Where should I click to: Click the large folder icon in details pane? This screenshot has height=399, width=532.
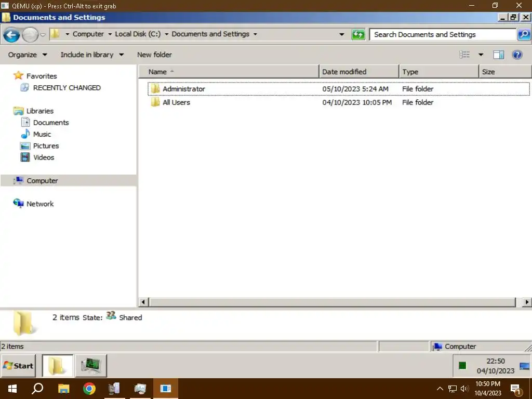[24, 323]
